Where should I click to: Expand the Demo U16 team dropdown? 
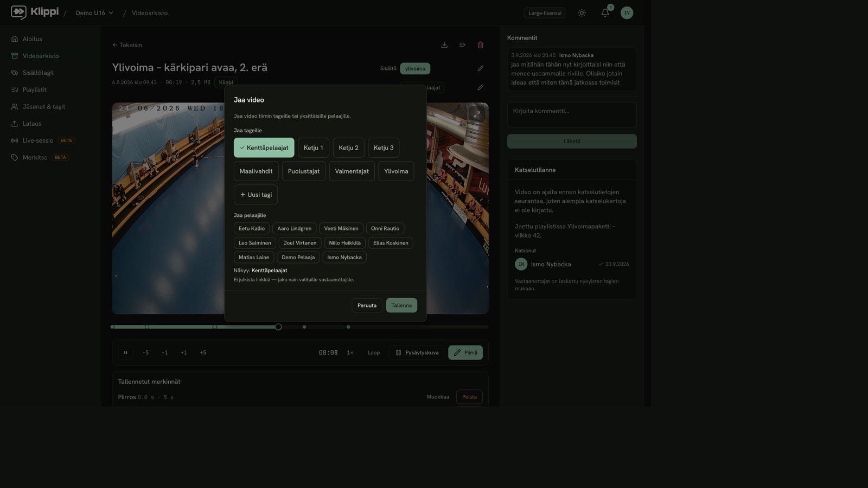(94, 13)
